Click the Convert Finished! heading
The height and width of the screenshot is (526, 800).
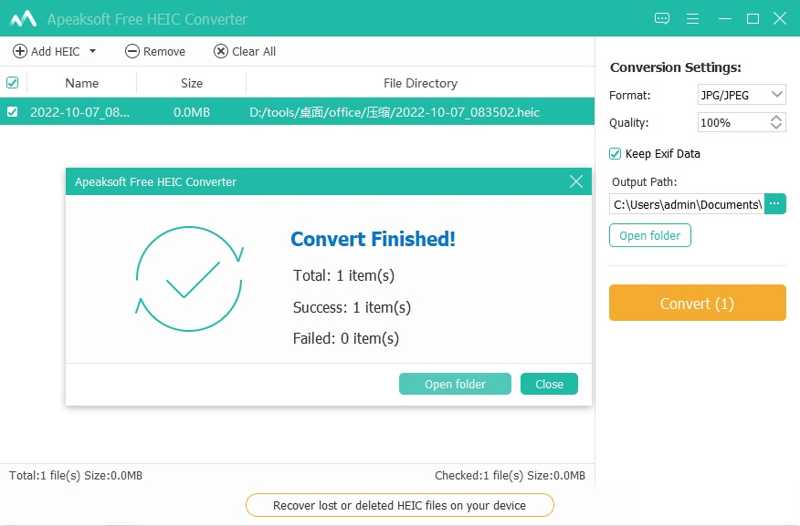(373, 239)
